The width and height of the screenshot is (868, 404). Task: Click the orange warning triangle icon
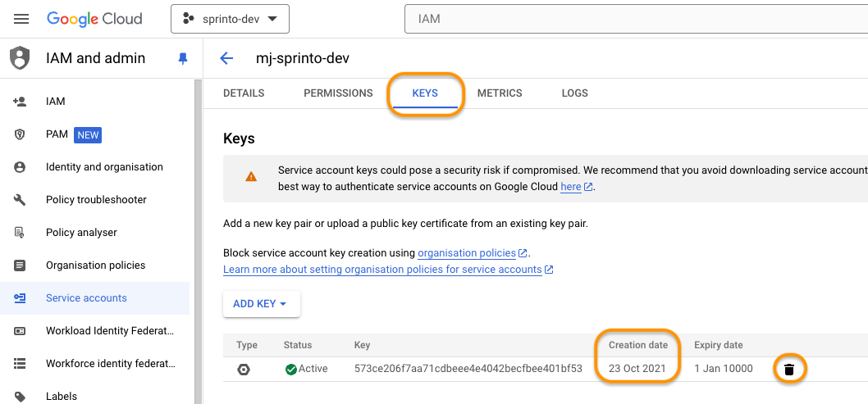pyautogui.click(x=251, y=177)
